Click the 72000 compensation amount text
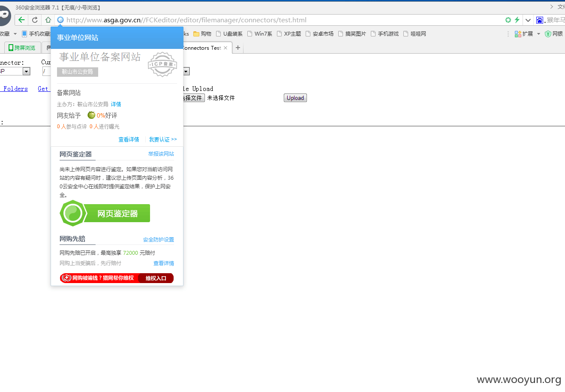The image size is (565, 392). (x=131, y=253)
